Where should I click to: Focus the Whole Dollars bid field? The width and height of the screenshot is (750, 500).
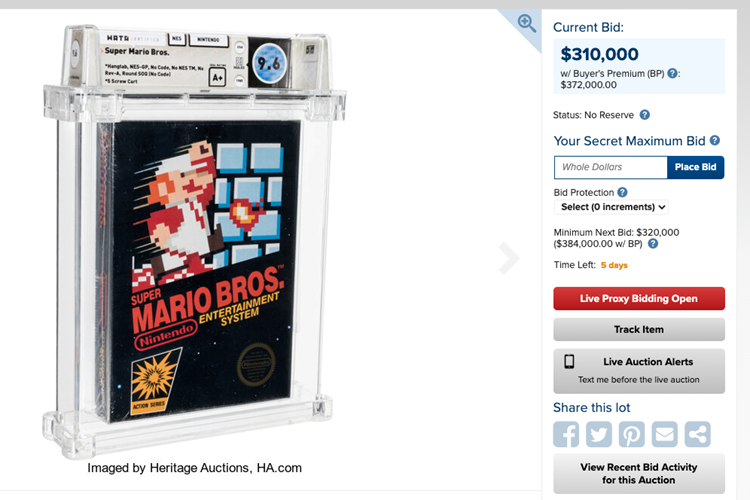tap(611, 167)
